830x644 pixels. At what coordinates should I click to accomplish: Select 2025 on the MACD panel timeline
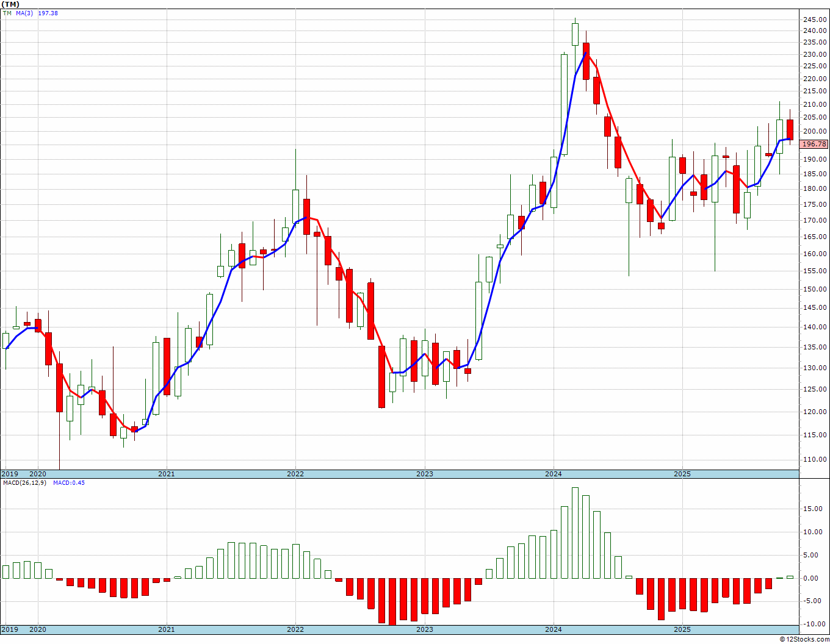(x=682, y=629)
